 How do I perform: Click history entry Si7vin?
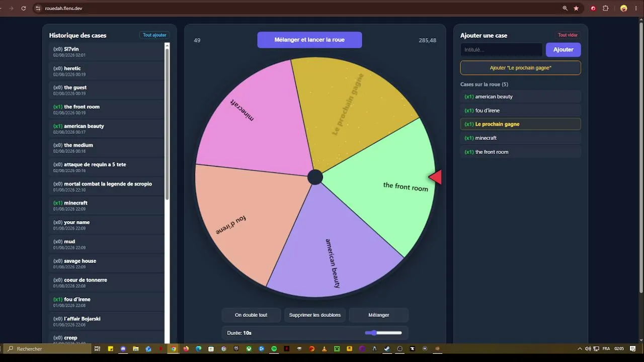point(107,52)
